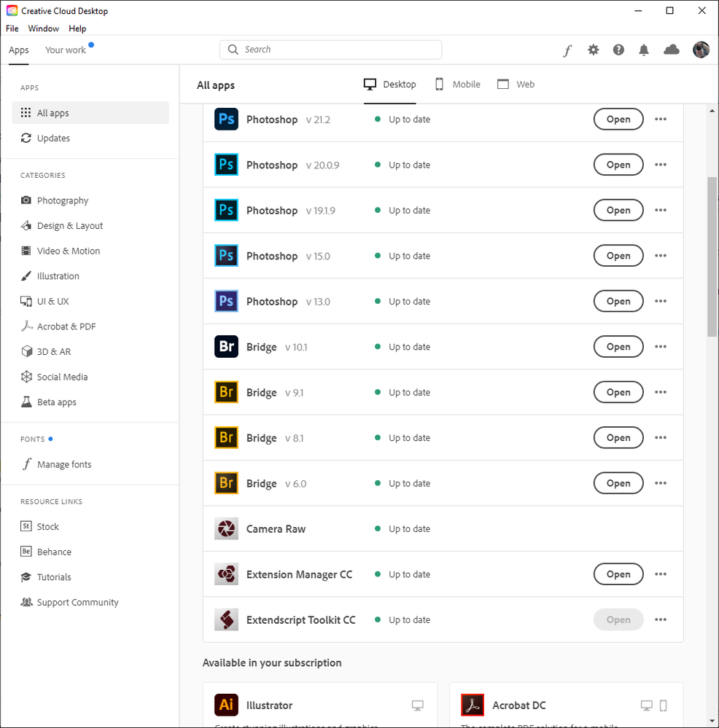Viewport: 719px width, 728px height.
Task: Select the Desktop tab
Action: (389, 85)
